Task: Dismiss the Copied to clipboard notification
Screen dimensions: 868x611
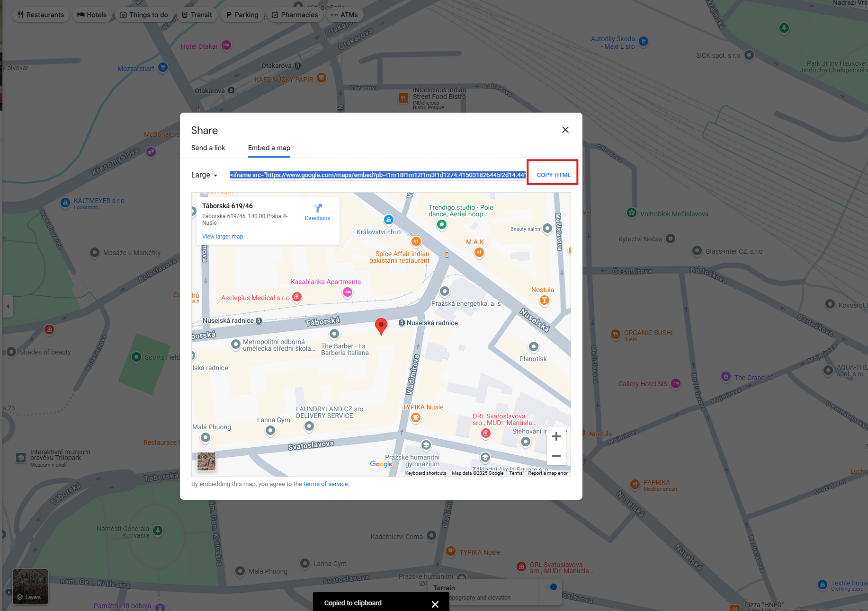Action: tap(435, 604)
